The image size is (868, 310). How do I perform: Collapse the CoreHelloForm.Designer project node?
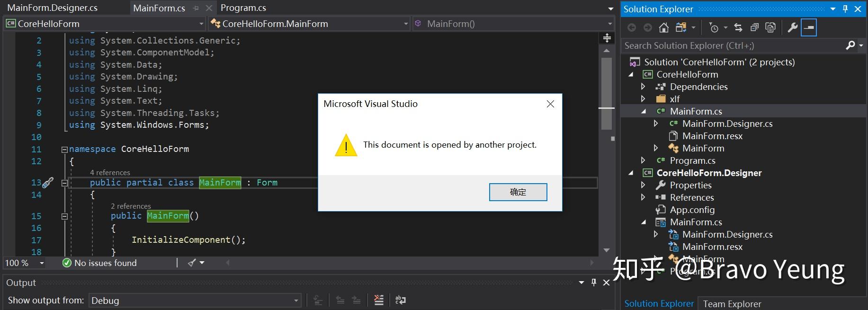(x=631, y=173)
